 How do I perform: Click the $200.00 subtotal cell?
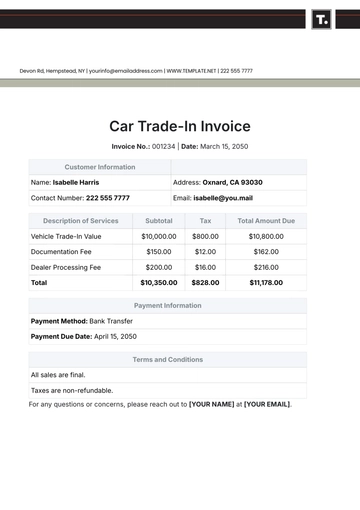tap(159, 267)
